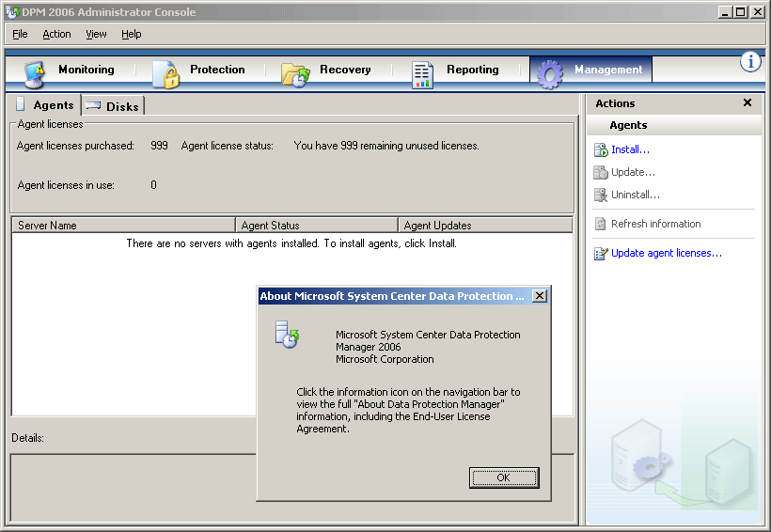Switch to the Recovery section
Viewport: 771px width, 532px height.
[345, 70]
